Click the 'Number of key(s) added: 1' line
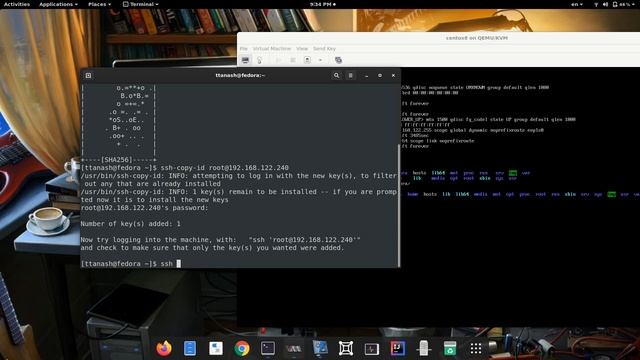The width and height of the screenshot is (640, 360). point(130,224)
